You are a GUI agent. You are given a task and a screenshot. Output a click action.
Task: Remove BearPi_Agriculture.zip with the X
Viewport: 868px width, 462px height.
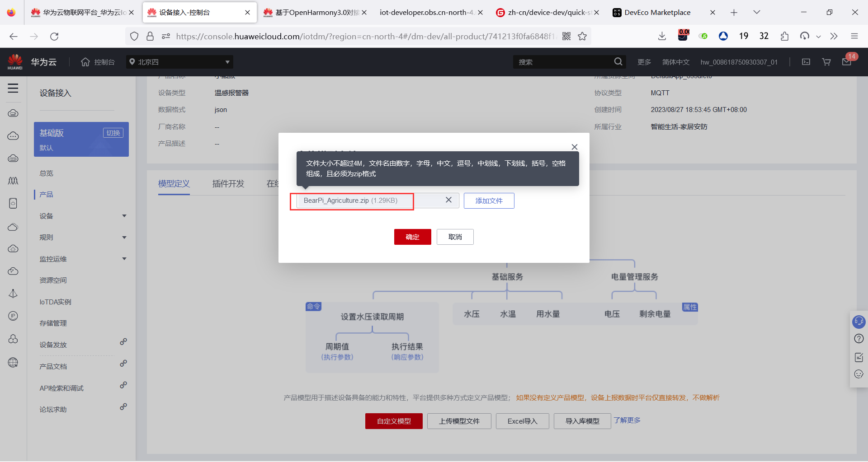(x=448, y=200)
